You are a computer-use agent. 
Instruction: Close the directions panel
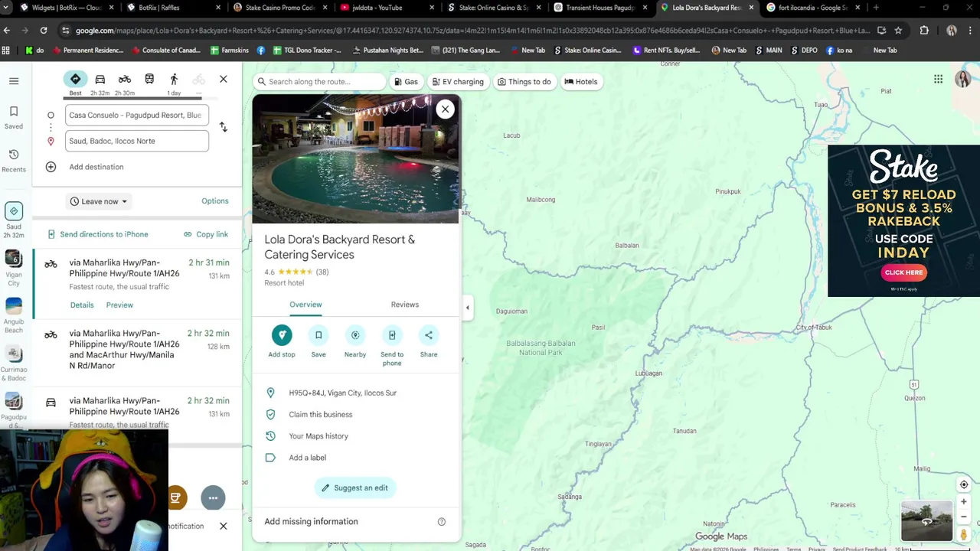pos(224,80)
